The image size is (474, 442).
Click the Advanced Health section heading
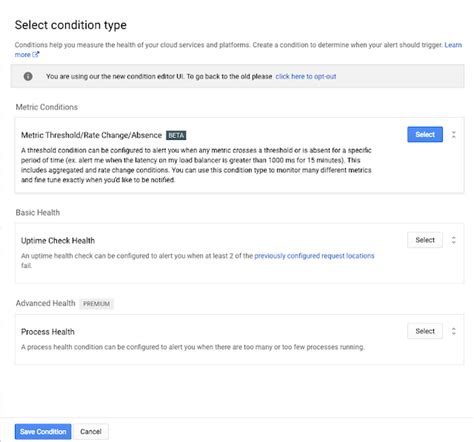click(45, 303)
